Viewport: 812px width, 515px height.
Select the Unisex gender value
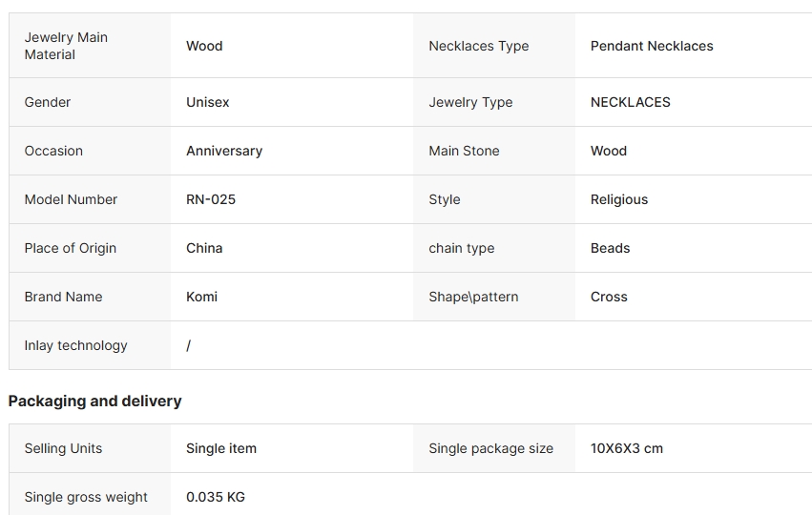[208, 102]
